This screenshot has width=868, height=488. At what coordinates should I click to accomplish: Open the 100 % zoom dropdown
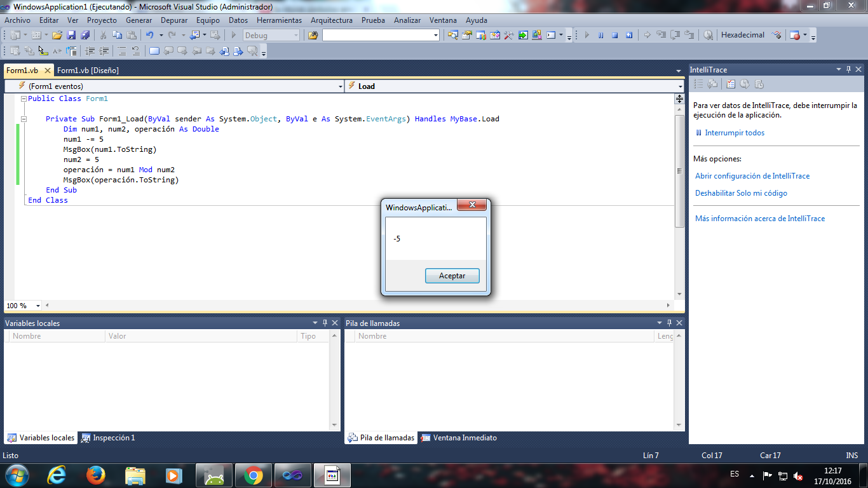click(38, 306)
